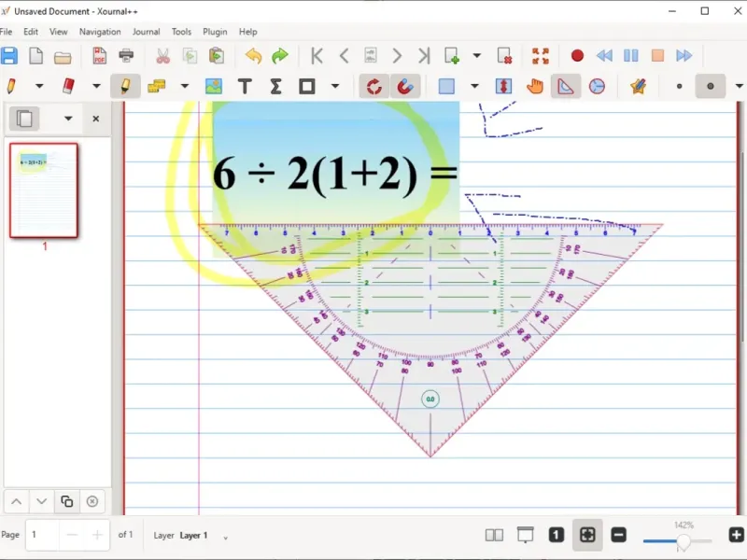This screenshot has width=747, height=560.
Task: Click the page number input field
Action: click(42, 535)
